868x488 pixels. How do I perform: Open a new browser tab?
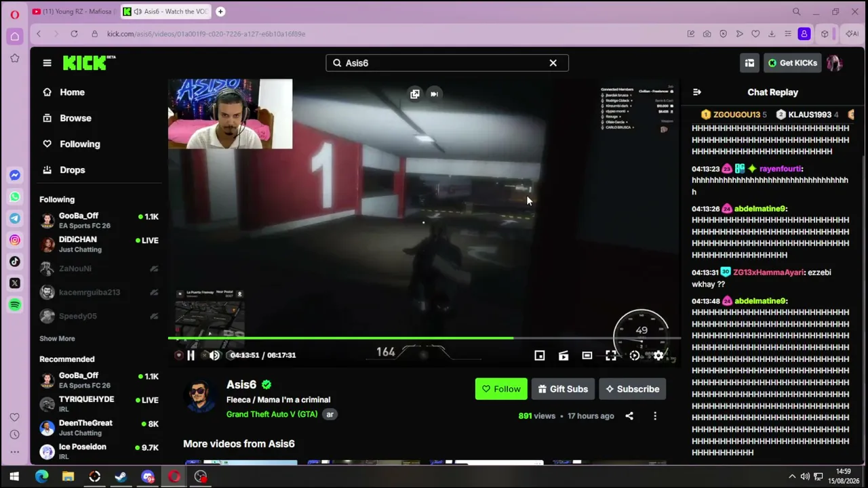click(x=221, y=12)
